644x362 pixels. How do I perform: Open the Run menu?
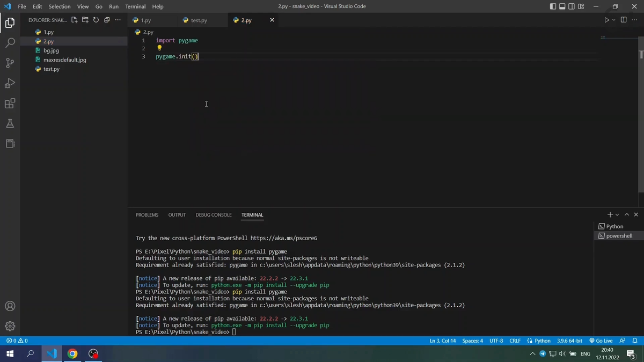point(114,6)
